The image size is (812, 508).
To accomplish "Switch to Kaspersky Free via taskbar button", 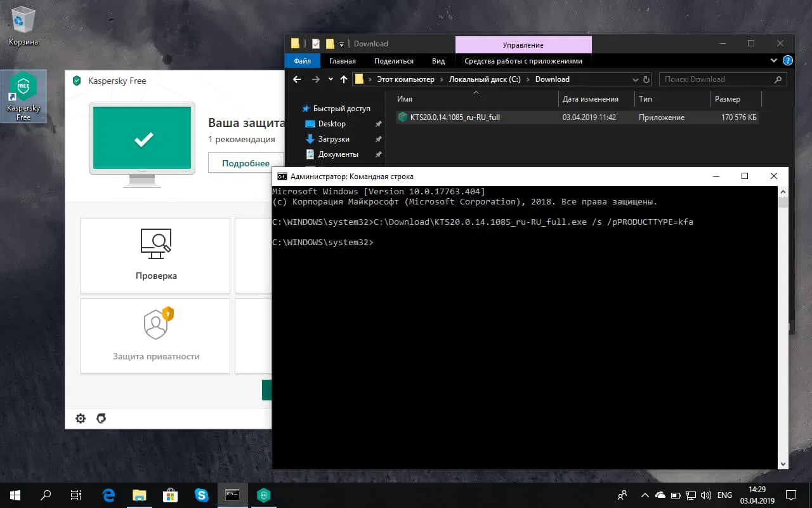I will point(264,495).
